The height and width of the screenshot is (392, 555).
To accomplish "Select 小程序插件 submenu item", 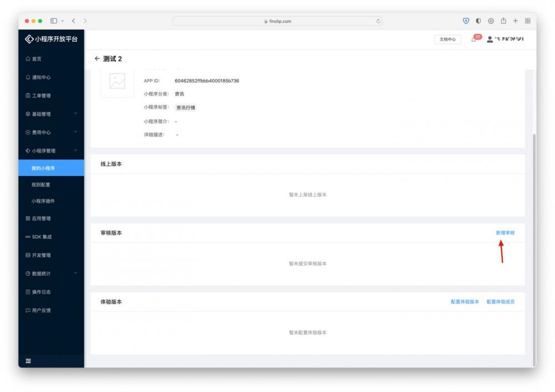I will (51, 201).
